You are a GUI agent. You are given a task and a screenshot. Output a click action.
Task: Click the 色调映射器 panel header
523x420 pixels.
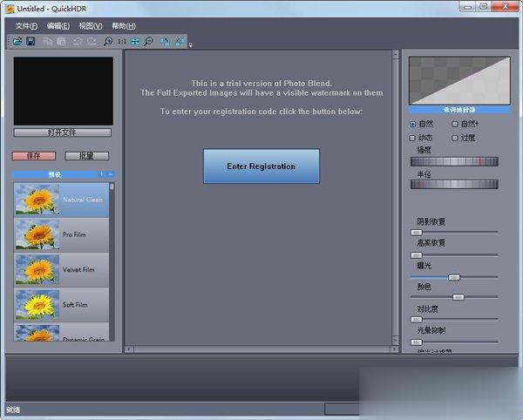point(459,109)
